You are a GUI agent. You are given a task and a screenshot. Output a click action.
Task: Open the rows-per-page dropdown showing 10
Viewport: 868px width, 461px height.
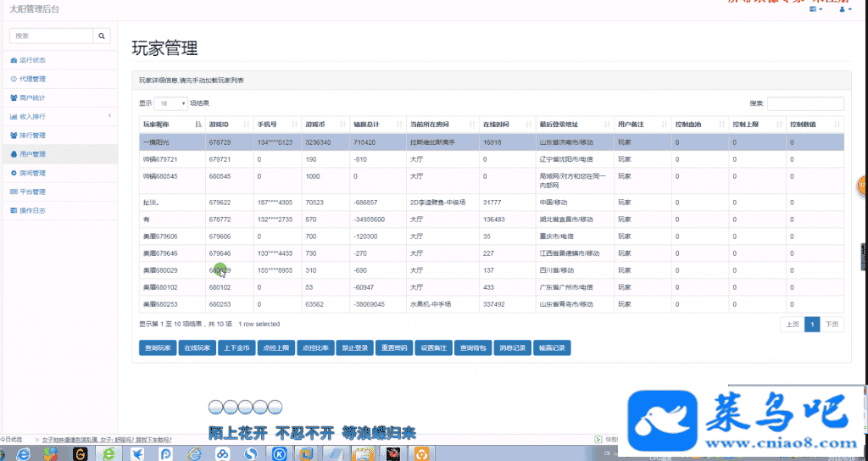[x=170, y=103]
